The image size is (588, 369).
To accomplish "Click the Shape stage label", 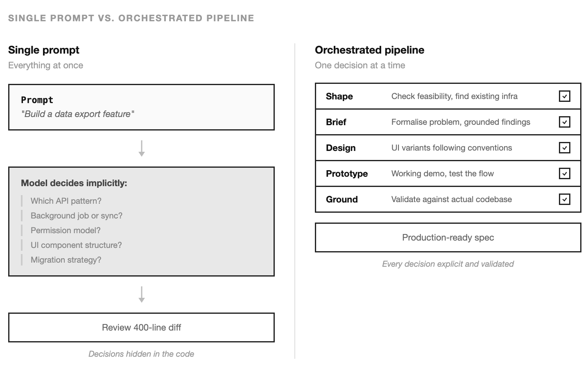I will [x=339, y=96].
